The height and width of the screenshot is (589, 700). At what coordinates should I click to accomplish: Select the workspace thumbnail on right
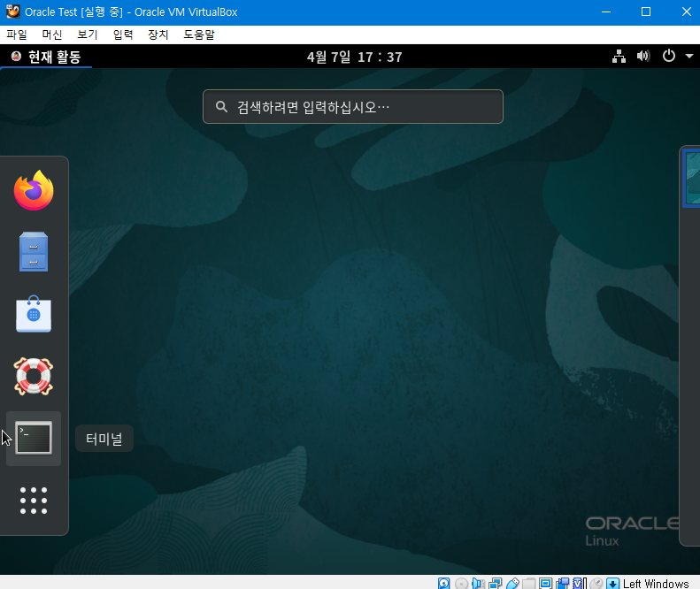coord(691,179)
